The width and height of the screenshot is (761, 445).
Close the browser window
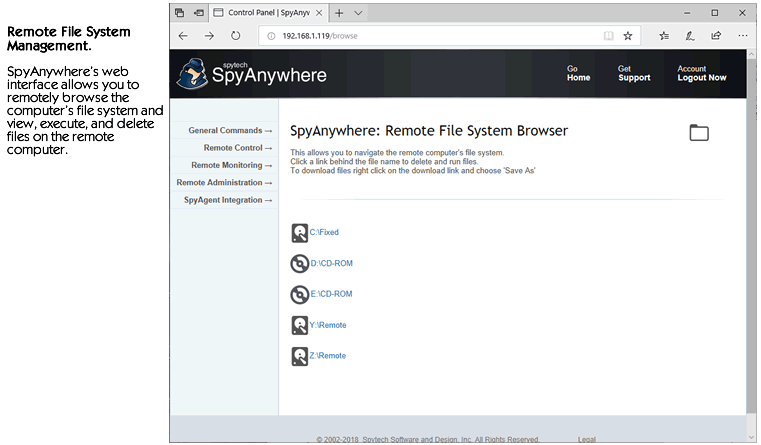742,13
